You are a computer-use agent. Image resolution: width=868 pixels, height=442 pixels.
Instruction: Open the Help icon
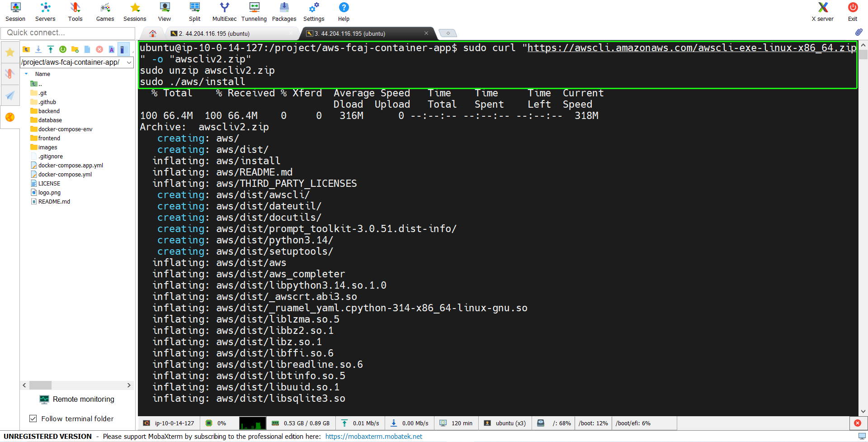point(344,12)
